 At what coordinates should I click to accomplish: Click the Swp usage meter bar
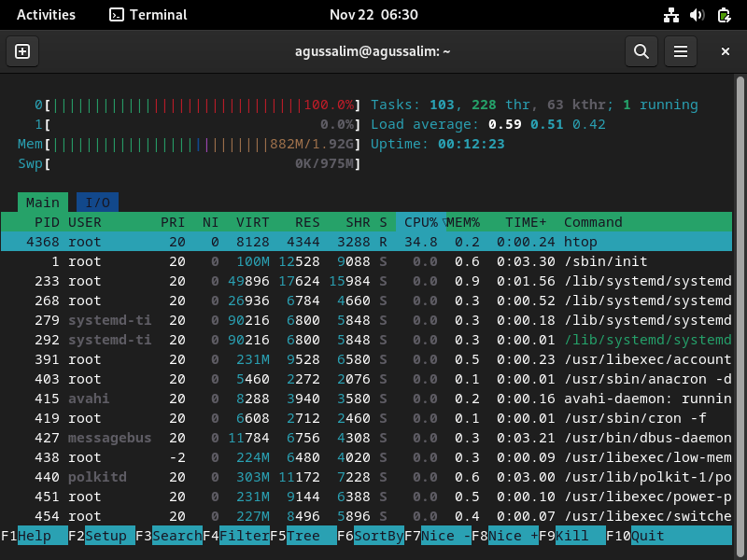tap(189, 164)
